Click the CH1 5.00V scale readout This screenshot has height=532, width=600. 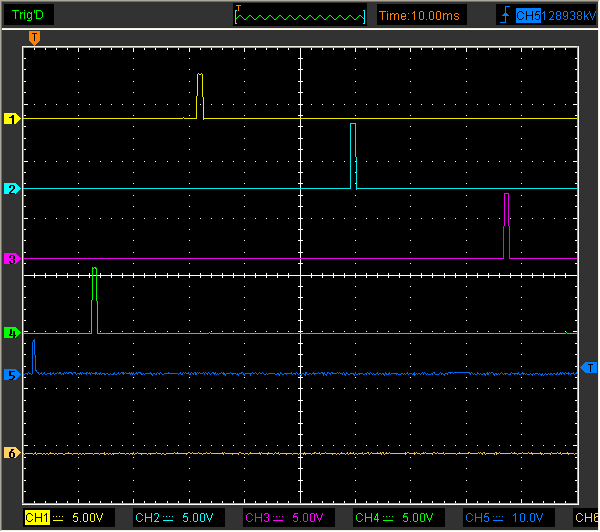[x=69, y=518]
